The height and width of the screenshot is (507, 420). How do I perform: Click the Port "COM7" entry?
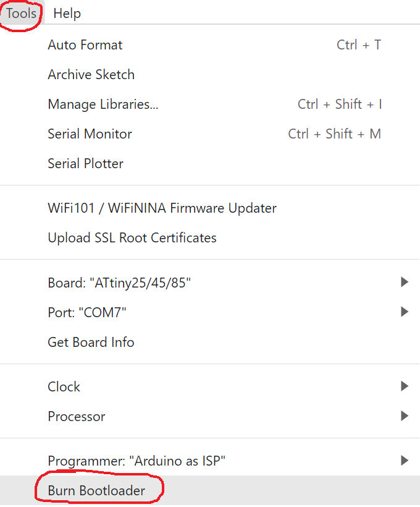(x=87, y=312)
